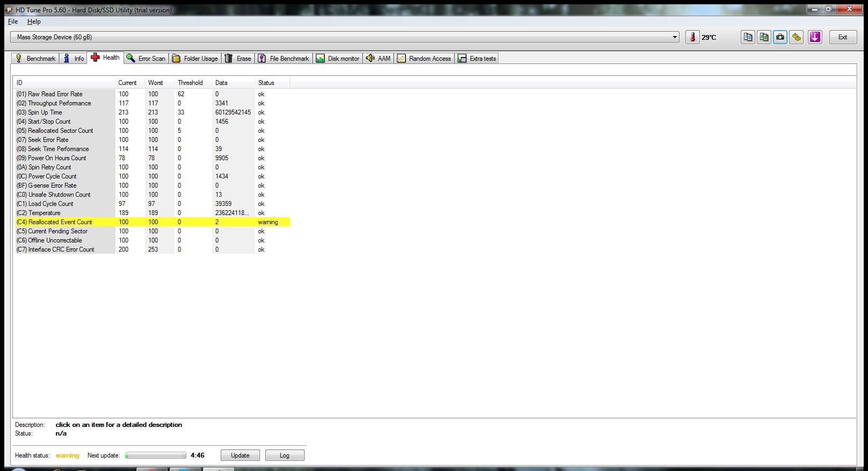Click the Unsafe Shutdown Count attribute

153,195
